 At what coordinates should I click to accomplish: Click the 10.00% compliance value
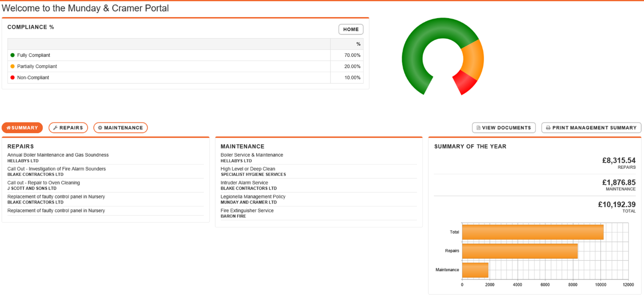pos(352,77)
